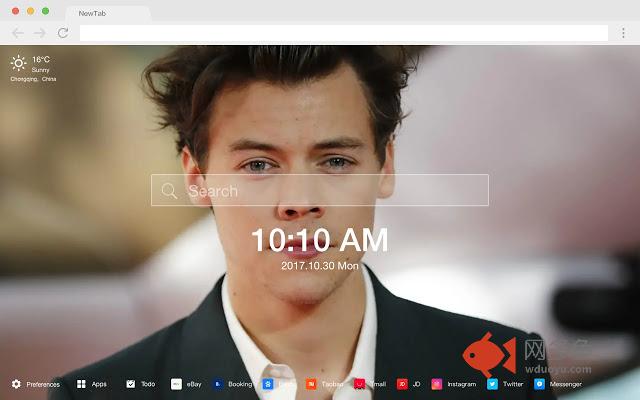Screen dimensions: 640x400
Task: Click the Booking text link
Action: pos(240,384)
